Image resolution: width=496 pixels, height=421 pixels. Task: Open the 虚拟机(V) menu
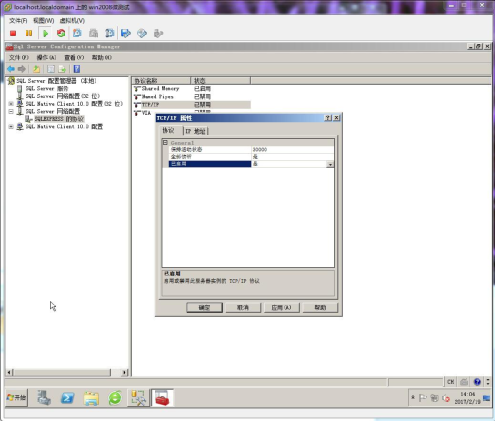pyautogui.click(x=72, y=21)
